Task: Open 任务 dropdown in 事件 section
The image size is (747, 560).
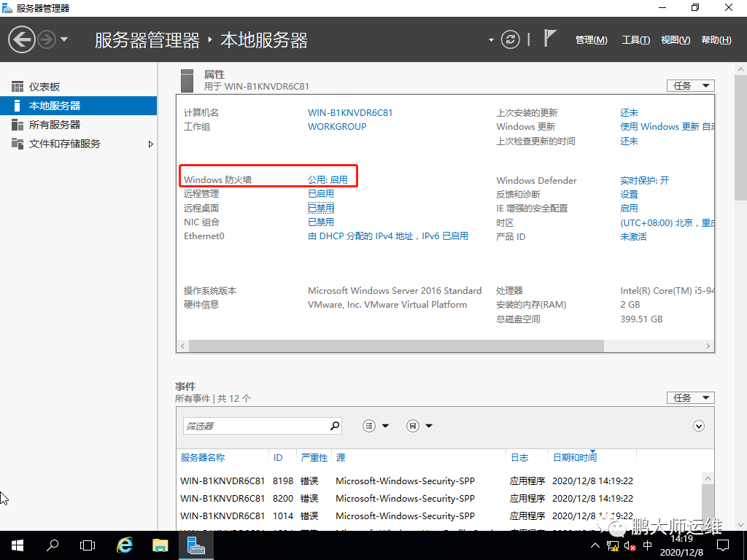Action: point(690,397)
